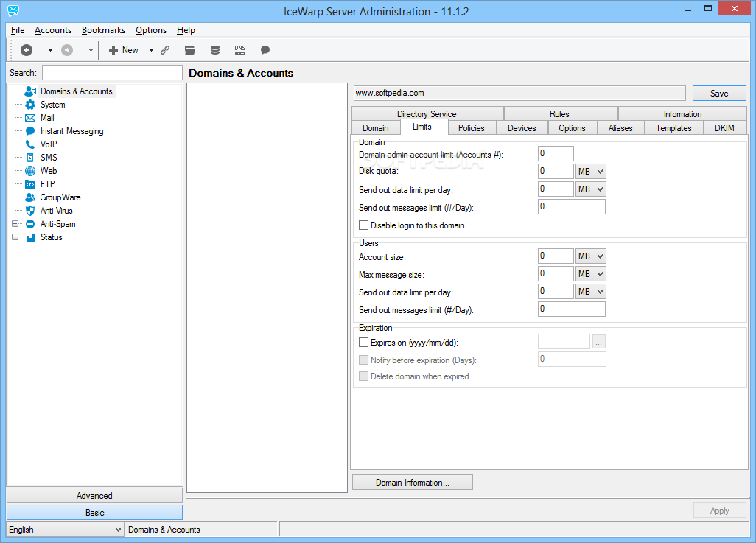The width and height of the screenshot is (756, 543).
Task: Switch to the Devices tab
Action: point(522,127)
